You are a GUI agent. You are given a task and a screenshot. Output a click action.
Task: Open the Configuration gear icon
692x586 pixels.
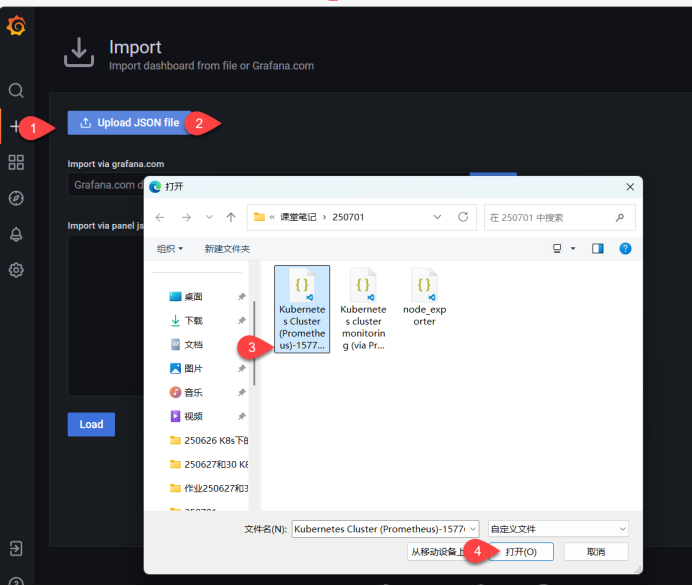[x=16, y=270]
